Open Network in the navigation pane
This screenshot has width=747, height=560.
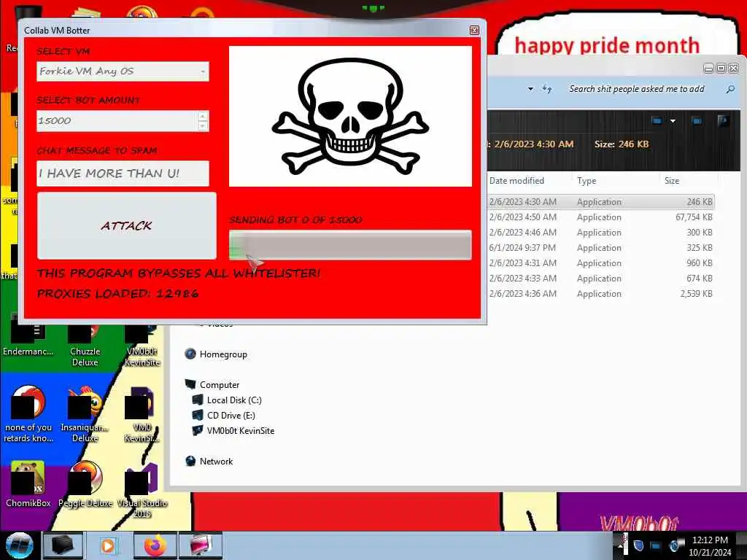pyautogui.click(x=216, y=462)
